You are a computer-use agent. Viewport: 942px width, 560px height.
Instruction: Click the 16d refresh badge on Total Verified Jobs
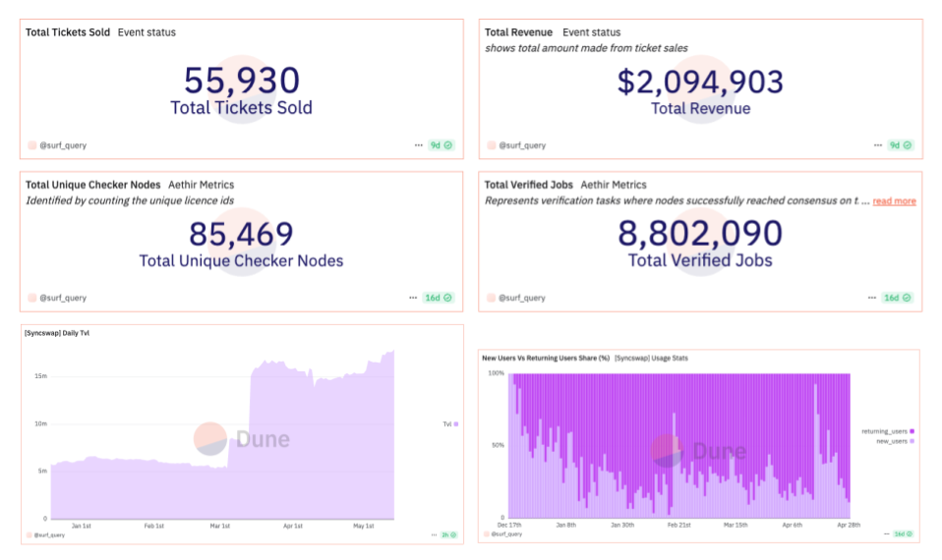click(898, 298)
